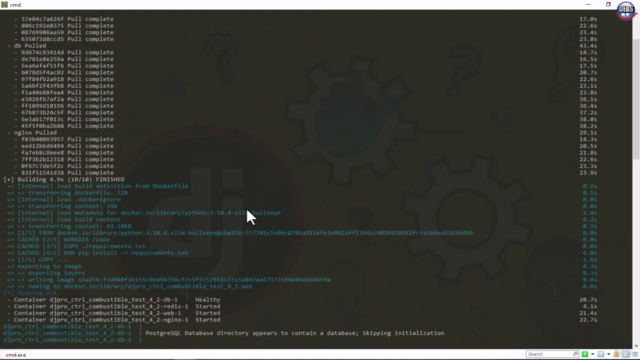This screenshot has width=640, height=360.
Task: Click the magnifier icon in Search box
Action: pyautogui.click(x=575, y=354)
